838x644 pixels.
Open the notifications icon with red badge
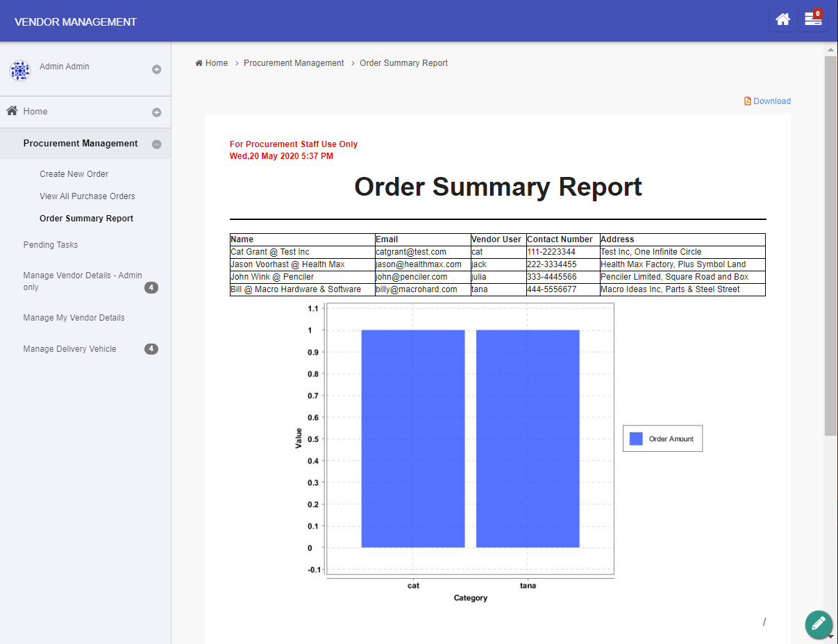(x=813, y=19)
